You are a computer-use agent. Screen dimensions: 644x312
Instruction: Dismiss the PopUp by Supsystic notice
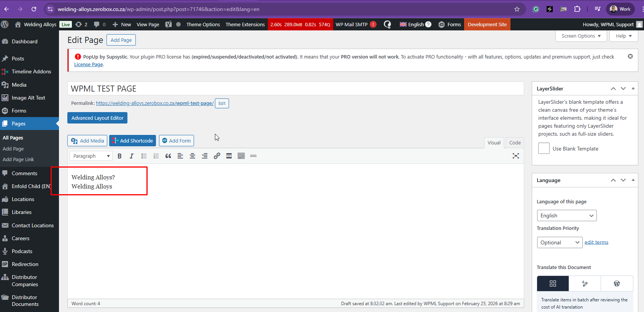point(630,56)
